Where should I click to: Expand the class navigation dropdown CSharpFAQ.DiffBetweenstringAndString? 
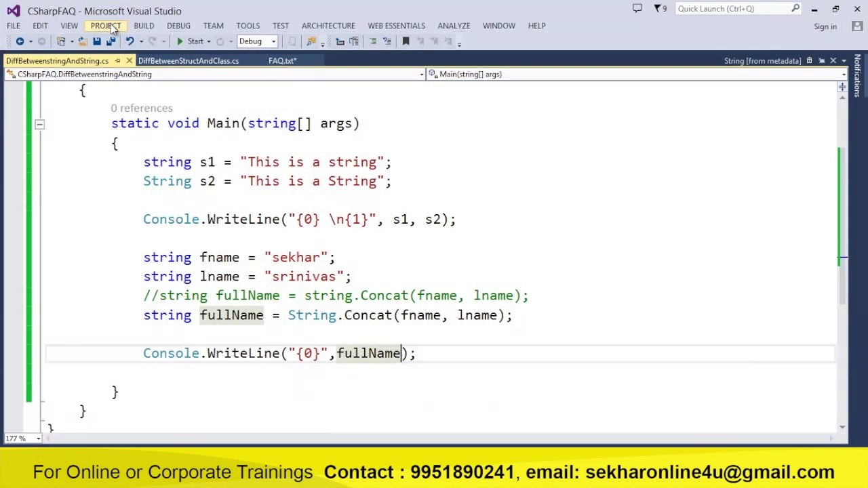pyautogui.click(x=421, y=75)
